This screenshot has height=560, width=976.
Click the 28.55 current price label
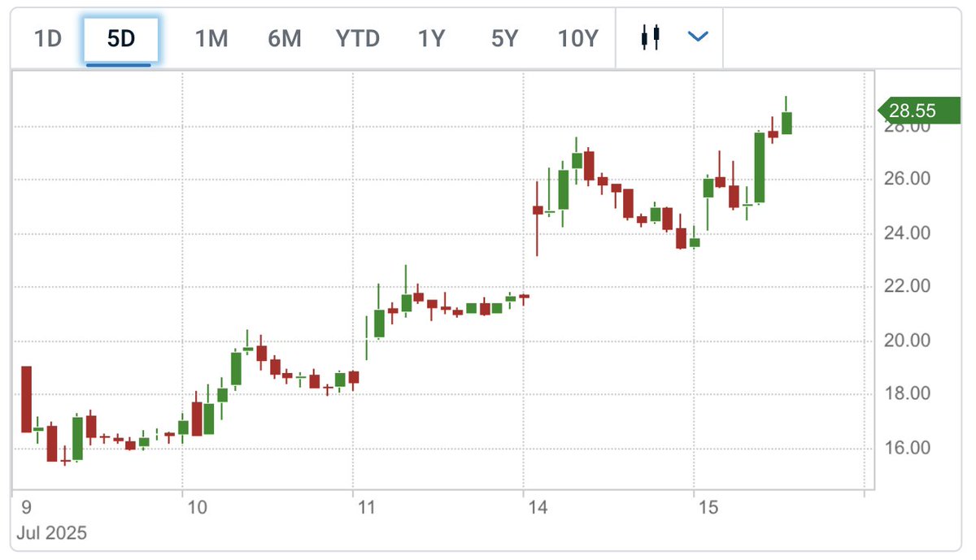click(x=919, y=110)
